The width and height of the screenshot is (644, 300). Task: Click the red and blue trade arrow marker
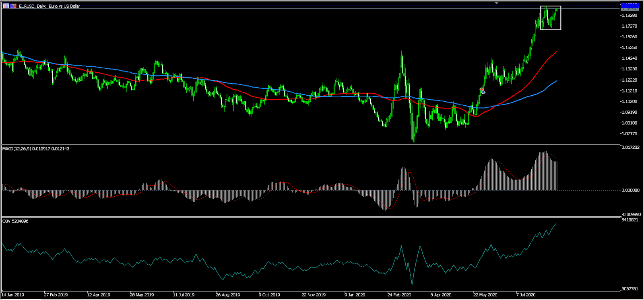(482, 90)
